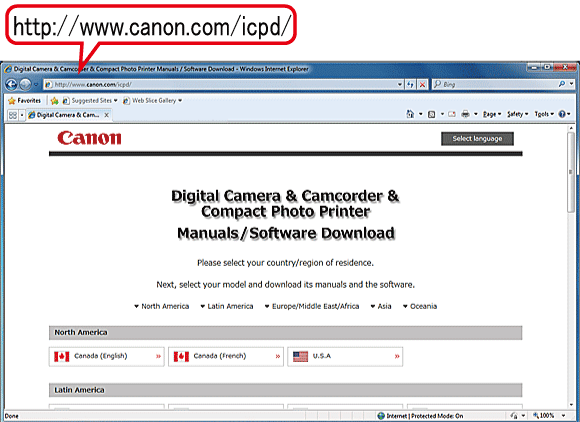The image size is (580, 422).
Task: Choose the U.S.A country link
Action: (345, 357)
